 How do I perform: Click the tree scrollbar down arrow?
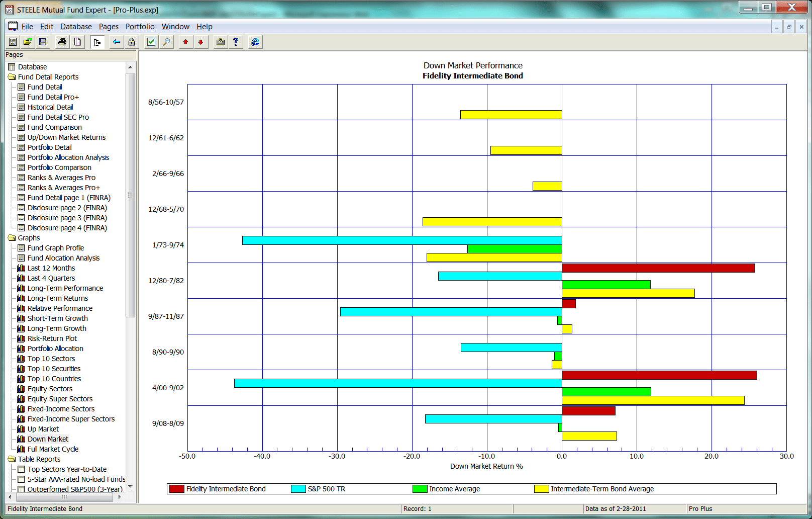130,486
